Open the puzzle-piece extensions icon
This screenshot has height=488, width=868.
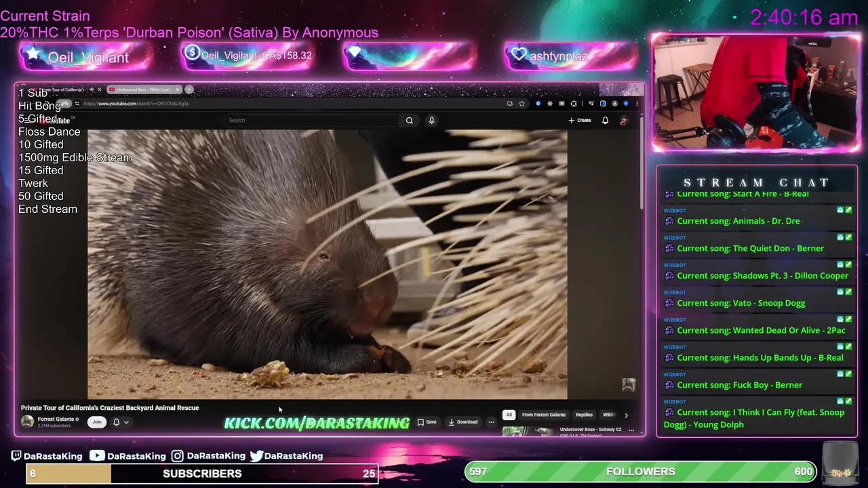574,104
